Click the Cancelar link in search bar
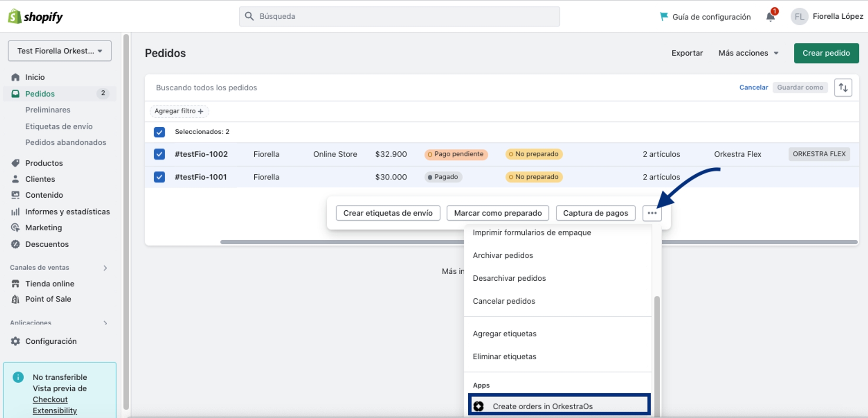 (x=753, y=87)
